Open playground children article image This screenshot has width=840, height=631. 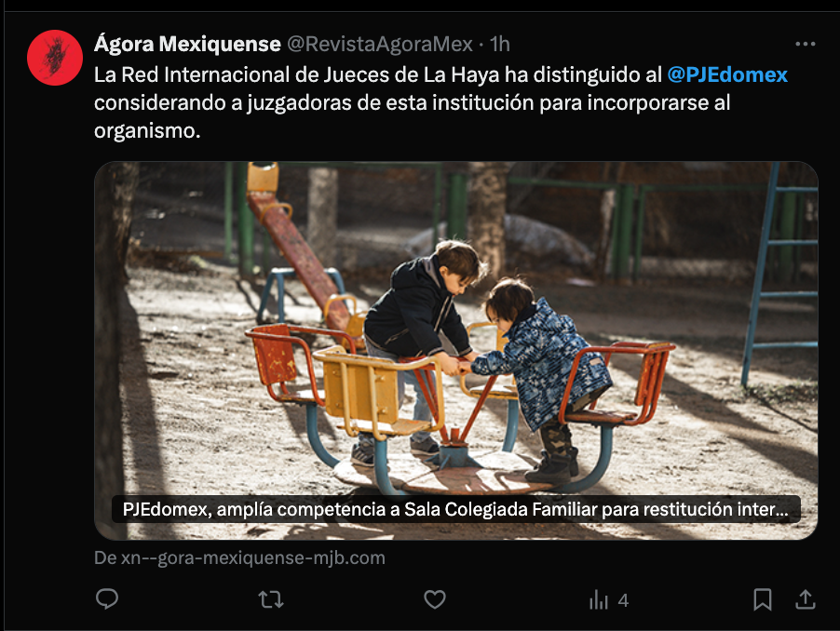[456, 351]
